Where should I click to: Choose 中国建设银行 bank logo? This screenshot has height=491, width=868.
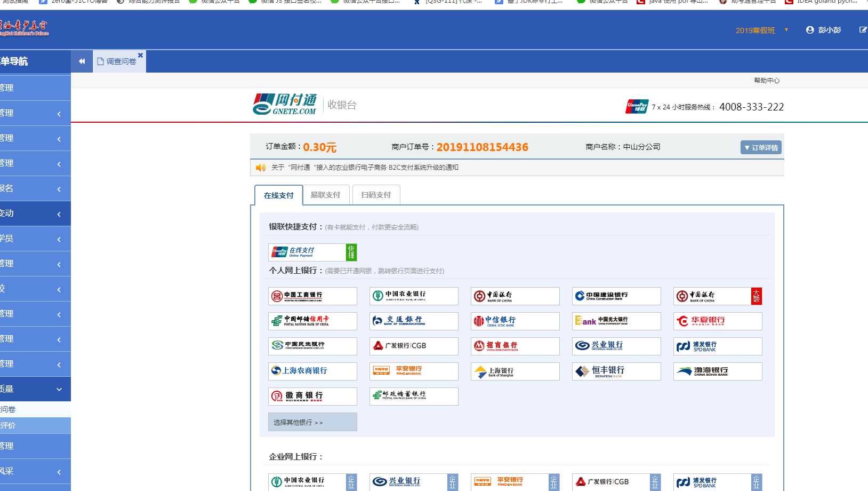coord(616,296)
